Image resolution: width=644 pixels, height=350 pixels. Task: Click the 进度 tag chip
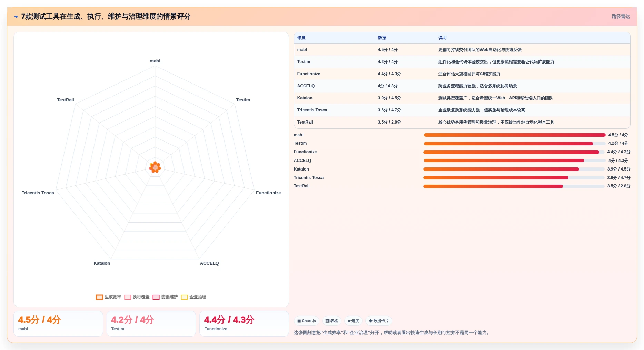pos(353,321)
